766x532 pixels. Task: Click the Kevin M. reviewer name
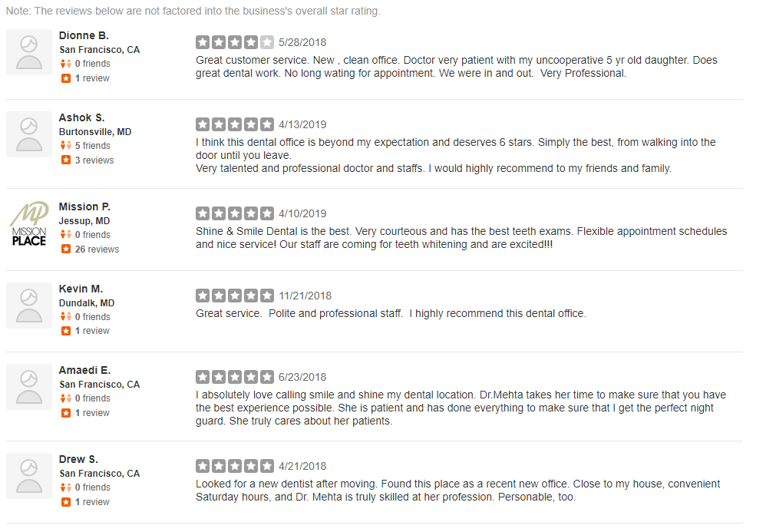click(x=81, y=289)
